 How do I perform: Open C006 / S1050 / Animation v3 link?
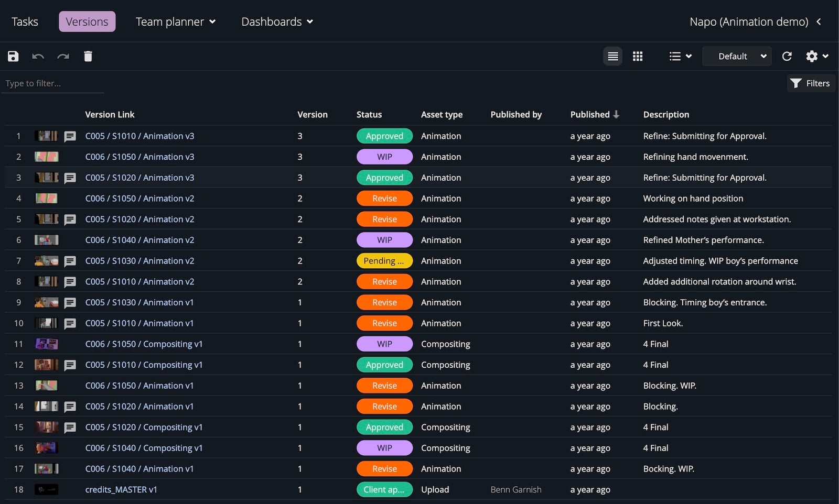point(139,157)
